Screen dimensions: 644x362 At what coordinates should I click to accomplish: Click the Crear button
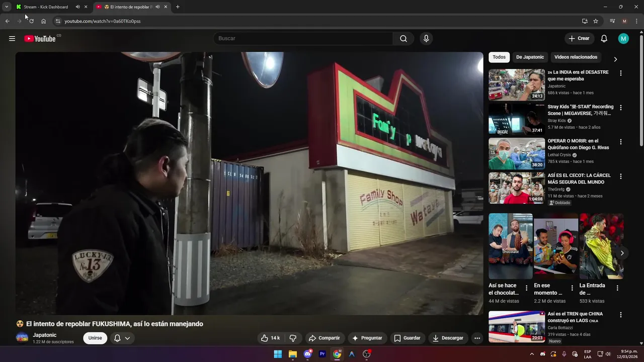tap(579, 39)
